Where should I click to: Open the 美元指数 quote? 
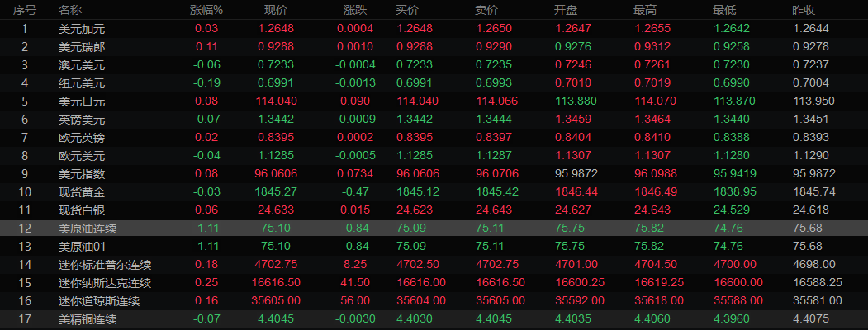82,174
